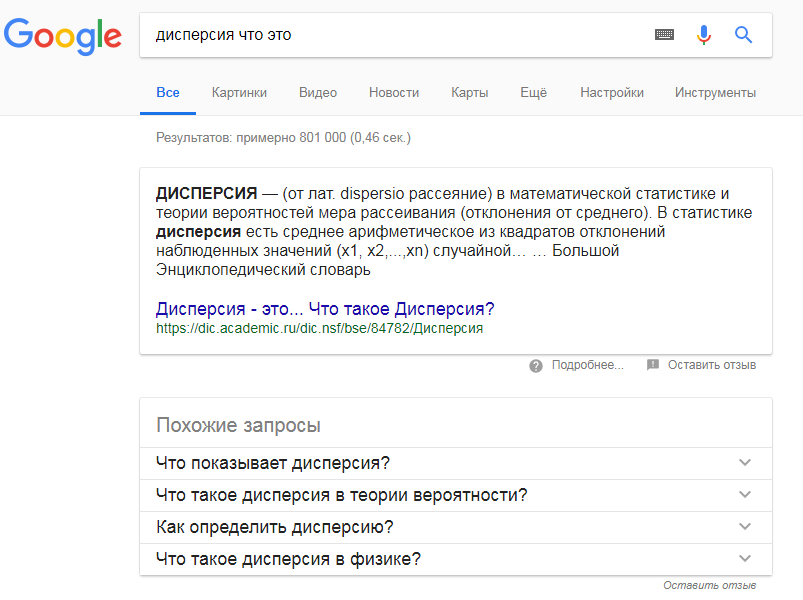Click the 'Похожие запросы' heading
Image resolution: width=803 pixels, height=600 pixels.
(x=238, y=425)
